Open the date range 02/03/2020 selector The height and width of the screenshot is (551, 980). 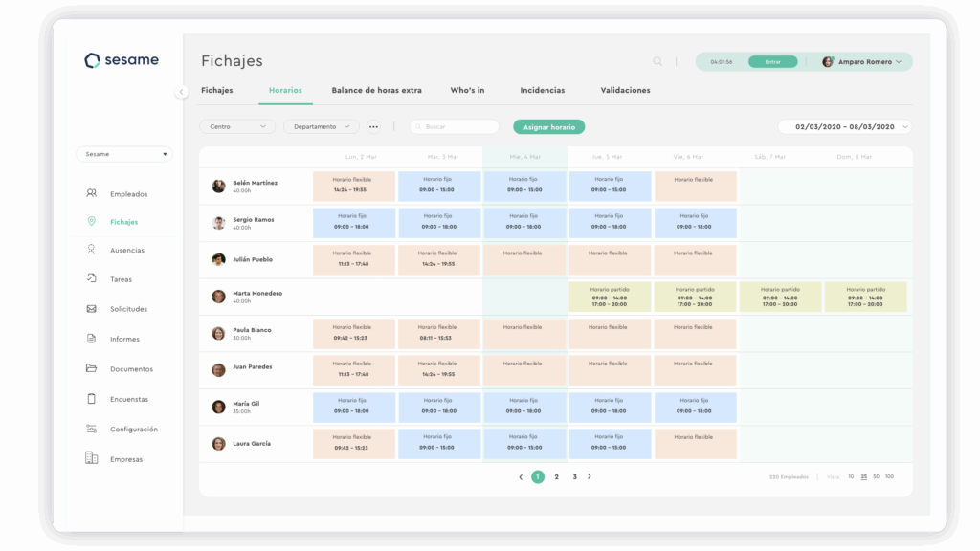coord(845,126)
